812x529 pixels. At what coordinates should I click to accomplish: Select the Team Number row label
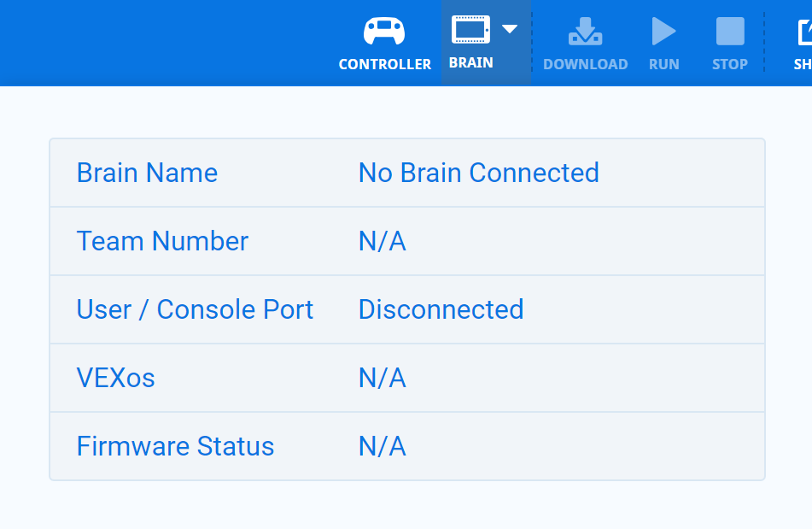tap(162, 241)
